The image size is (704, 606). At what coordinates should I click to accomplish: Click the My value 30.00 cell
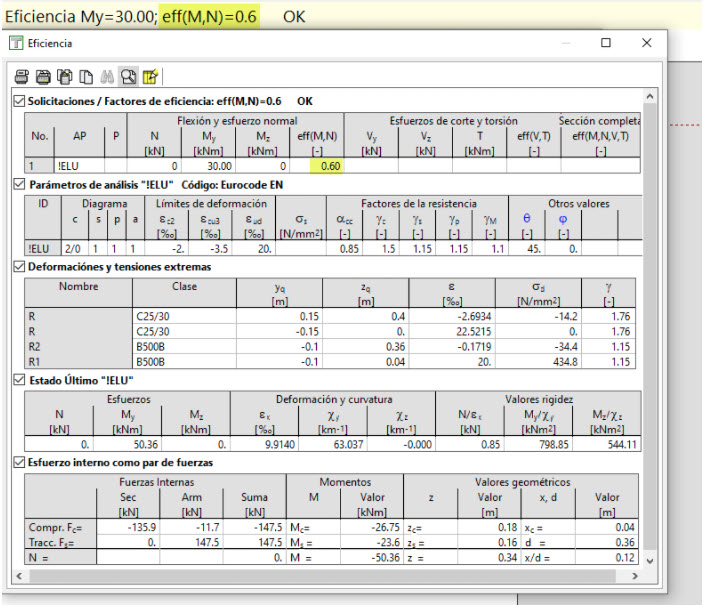(x=209, y=166)
